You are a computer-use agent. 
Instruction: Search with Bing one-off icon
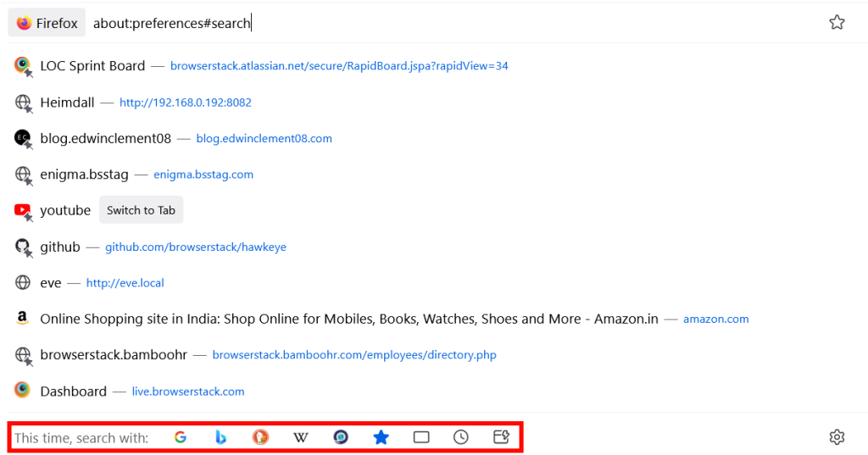[x=220, y=437]
